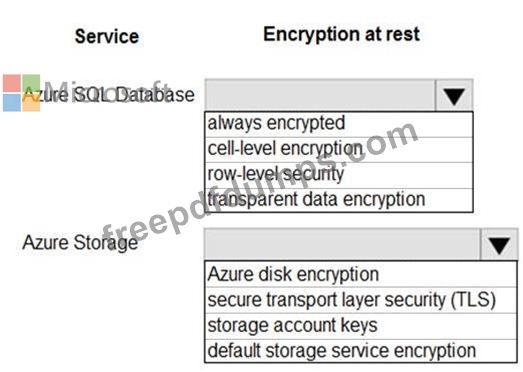Click the Azure Storage label
Image resolution: width=523 pixels, height=372 pixels.
point(80,243)
